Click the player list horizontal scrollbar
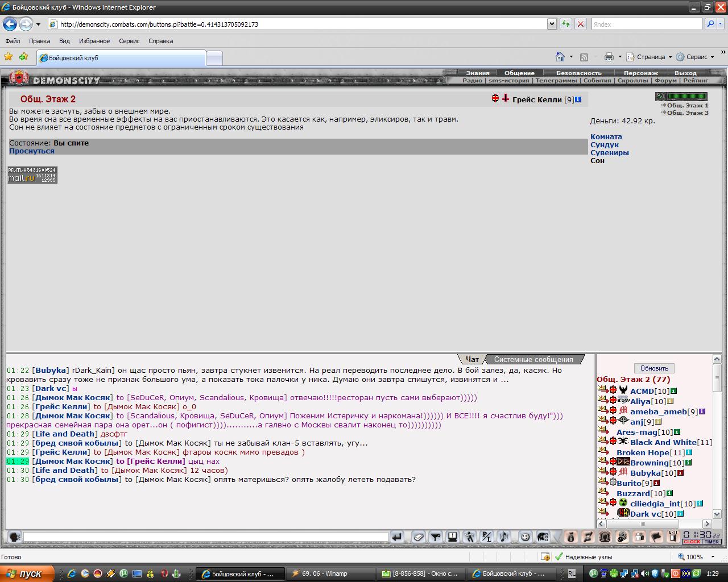Viewport: 728px width, 582px height. [x=655, y=523]
